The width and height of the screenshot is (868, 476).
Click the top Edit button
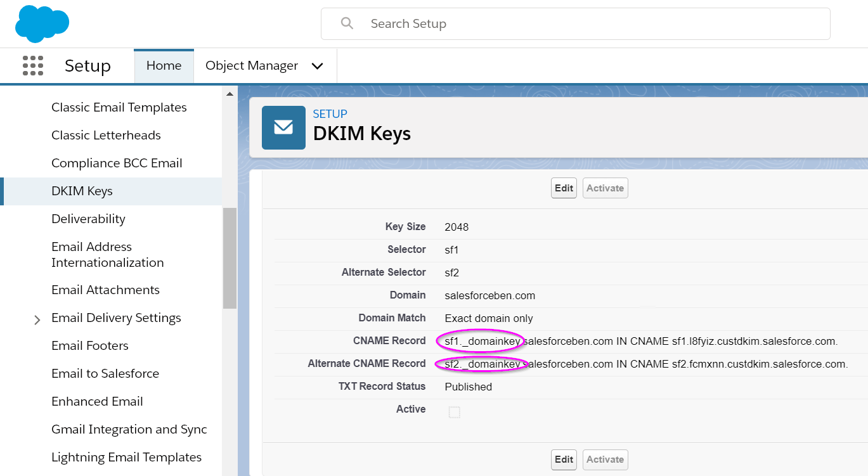click(x=564, y=188)
